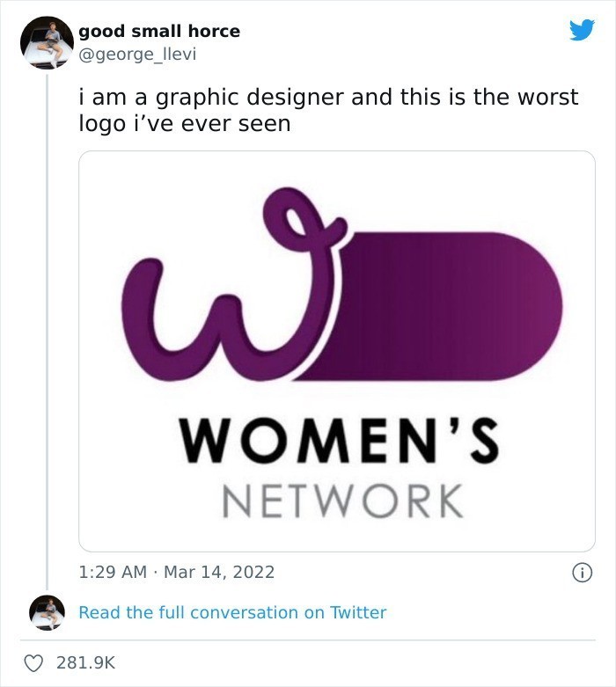Click the purple rounded shape in the logo
The image size is (616, 687).
pos(432,306)
